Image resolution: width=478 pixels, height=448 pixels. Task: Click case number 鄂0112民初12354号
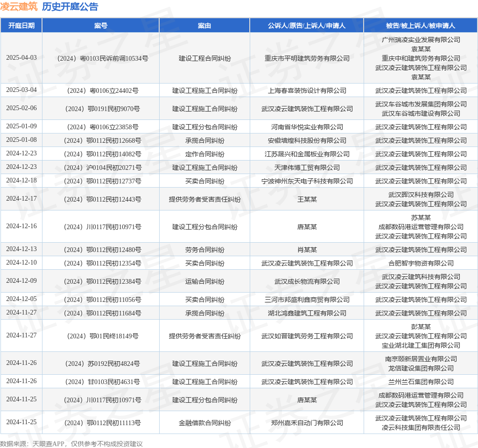click(103, 263)
